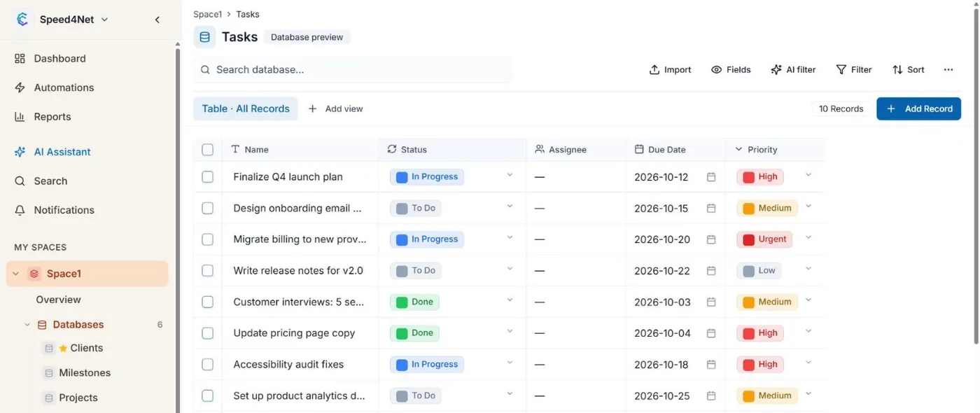
Task: Click the green Done status tag for Customer interviews
Action: tap(414, 302)
